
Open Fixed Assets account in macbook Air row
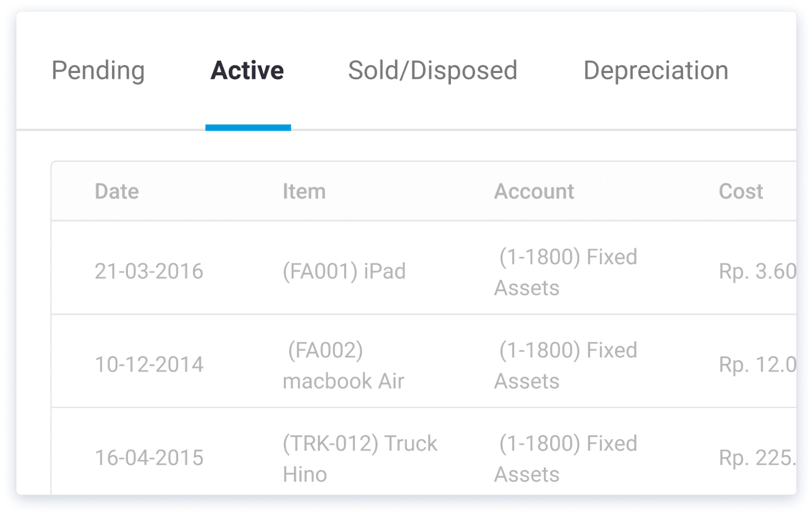coord(566,365)
